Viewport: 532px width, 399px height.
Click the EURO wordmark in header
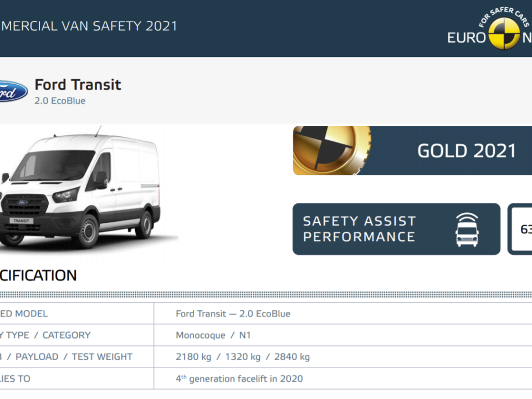[467, 38]
